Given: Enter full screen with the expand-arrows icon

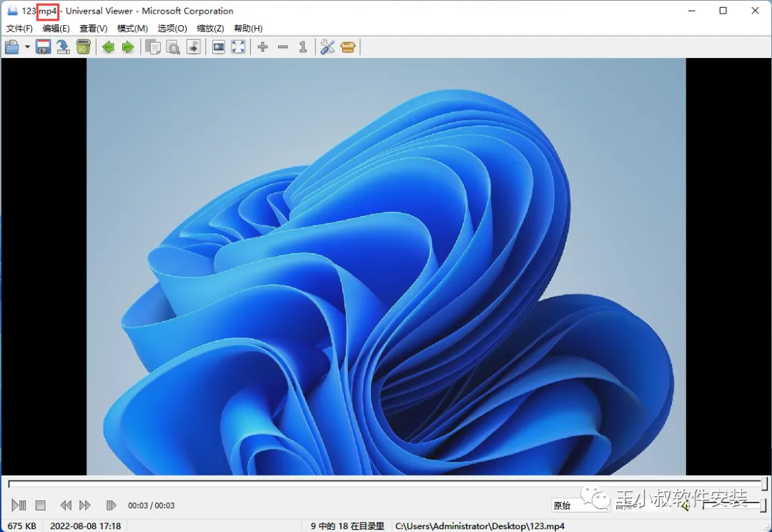Looking at the screenshot, I should (x=238, y=47).
